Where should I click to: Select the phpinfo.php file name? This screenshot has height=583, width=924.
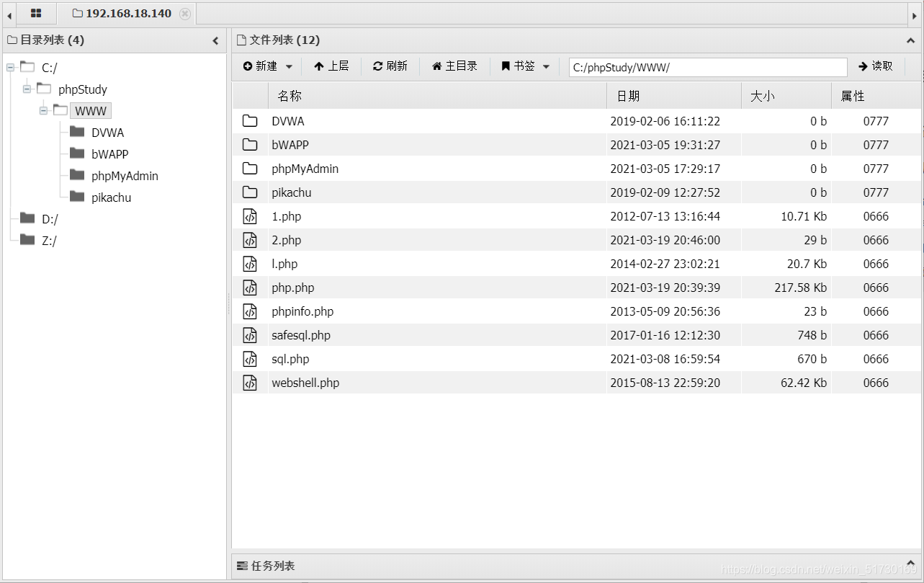[302, 311]
